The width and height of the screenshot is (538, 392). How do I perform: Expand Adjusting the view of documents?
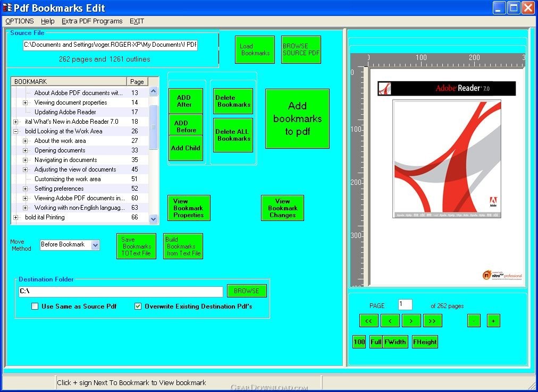click(x=25, y=170)
